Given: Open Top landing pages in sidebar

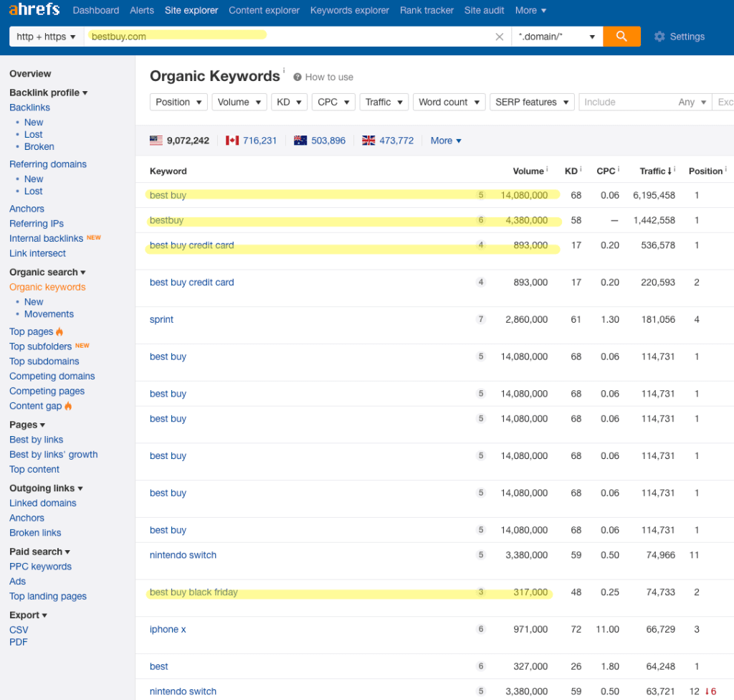Looking at the screenshot, I should (x=48, y=596).
